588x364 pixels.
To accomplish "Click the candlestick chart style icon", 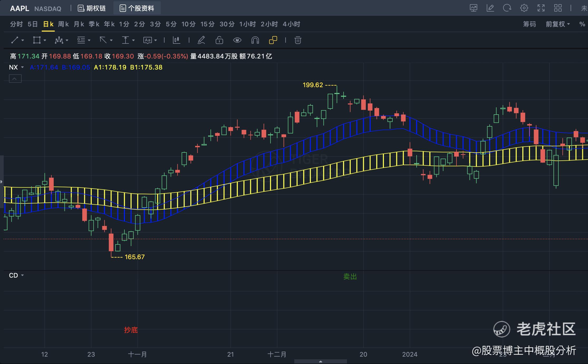I will (x=176, y=40).
